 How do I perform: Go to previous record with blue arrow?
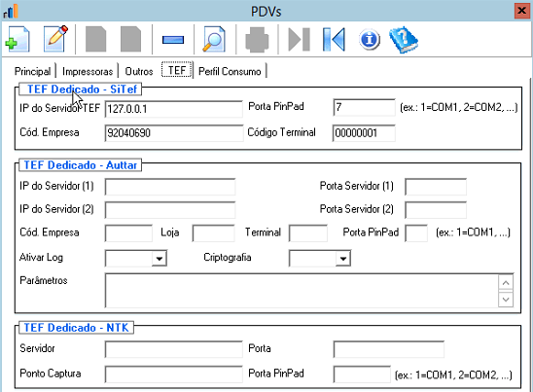(334, 40)
